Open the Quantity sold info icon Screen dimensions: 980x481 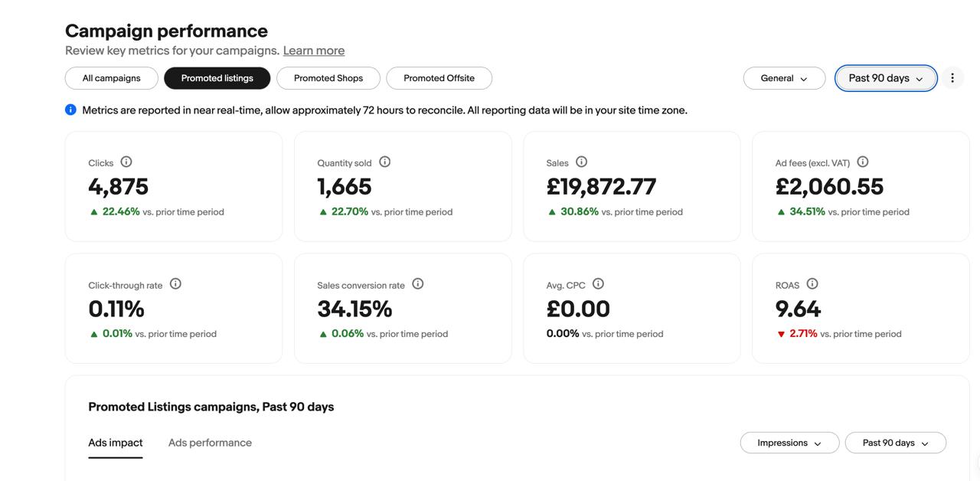(x=385, y=162)
